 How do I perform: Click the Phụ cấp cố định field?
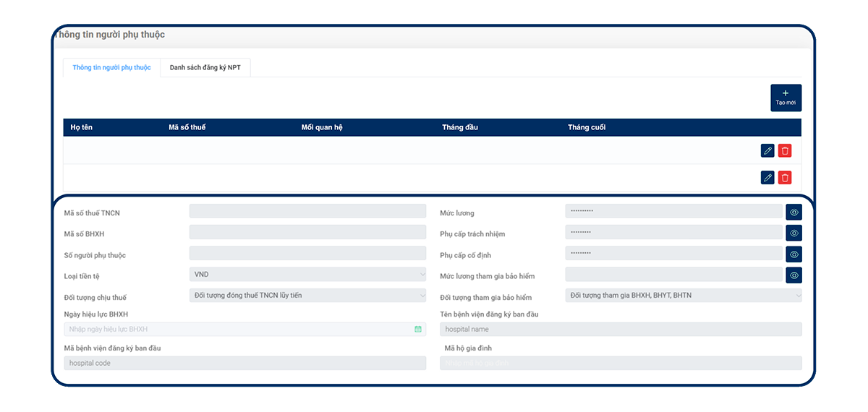tap(674, 253)
